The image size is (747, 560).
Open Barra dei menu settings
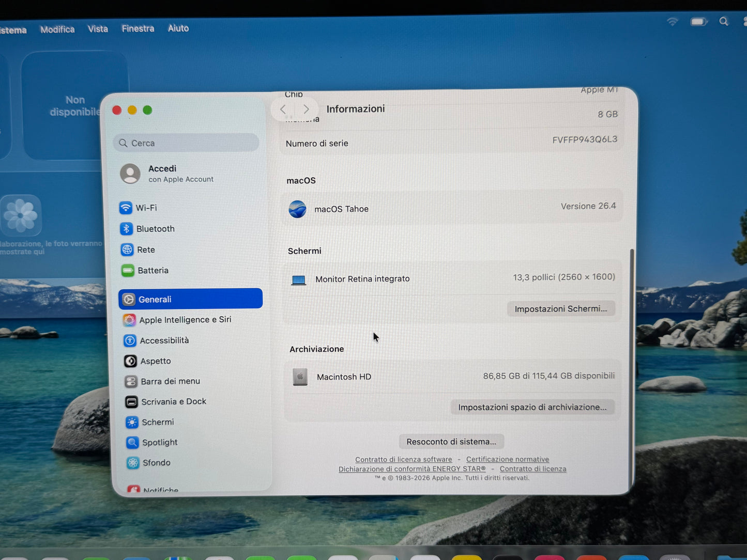(162, 381)
